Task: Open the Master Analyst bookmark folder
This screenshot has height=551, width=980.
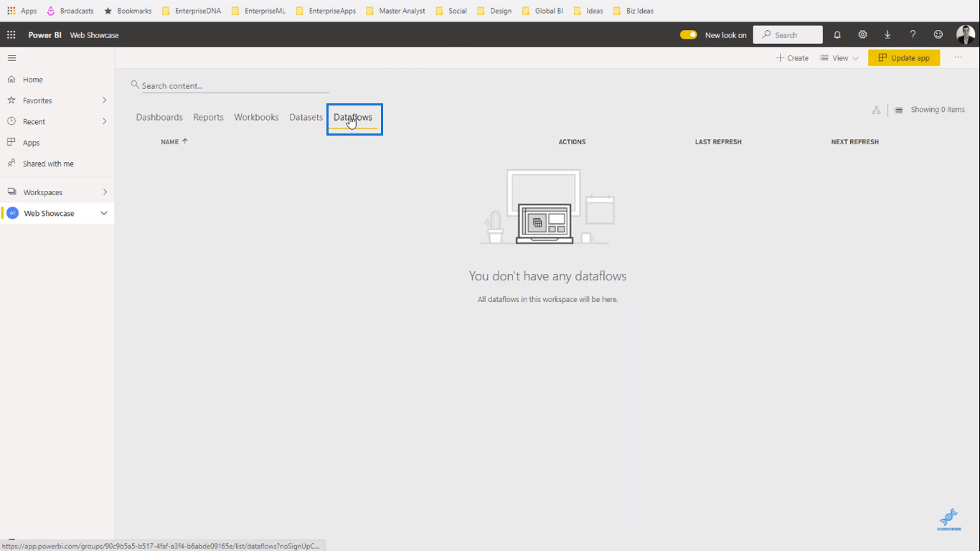Action: pos(395,11)
